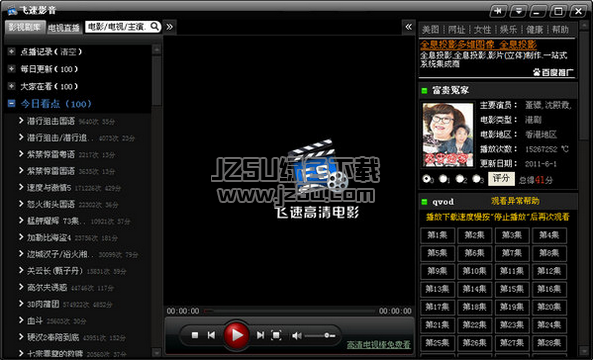Select rating radio button 3
593x360 pixels.
(x=477, y=178)
